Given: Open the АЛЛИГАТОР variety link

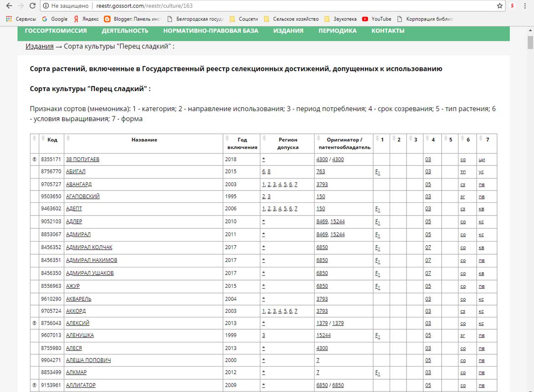Looking at the screenshot, I should click(81, 385).
